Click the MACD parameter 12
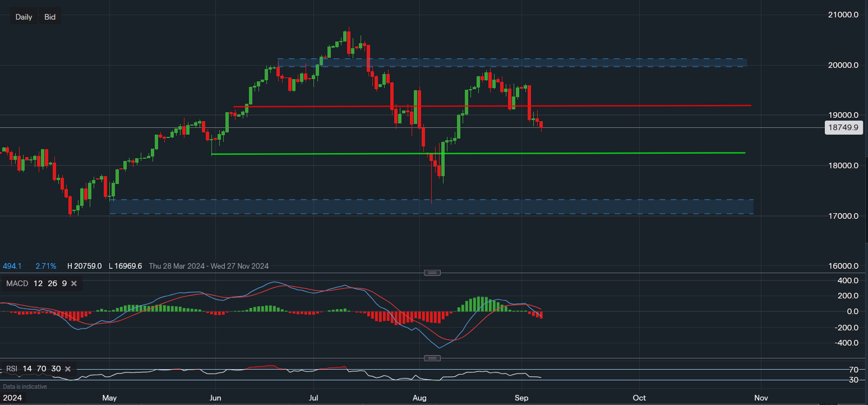This screenshot has width=868, height=405. (38, 283)
